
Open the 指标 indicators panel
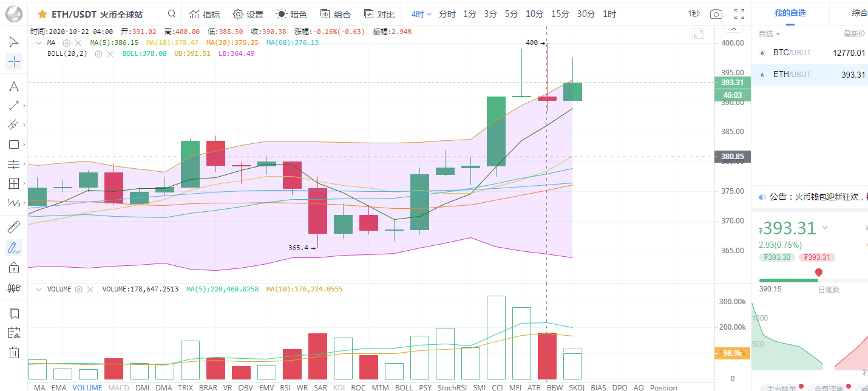coord(205,14)
